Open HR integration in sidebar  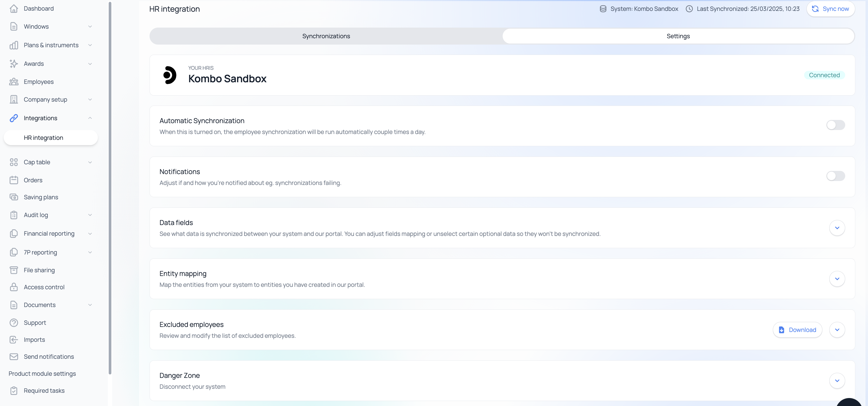point(51,137)
